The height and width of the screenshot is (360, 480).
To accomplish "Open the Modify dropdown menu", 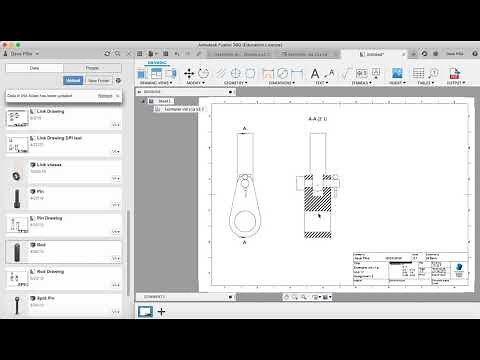I will [196, 83].
